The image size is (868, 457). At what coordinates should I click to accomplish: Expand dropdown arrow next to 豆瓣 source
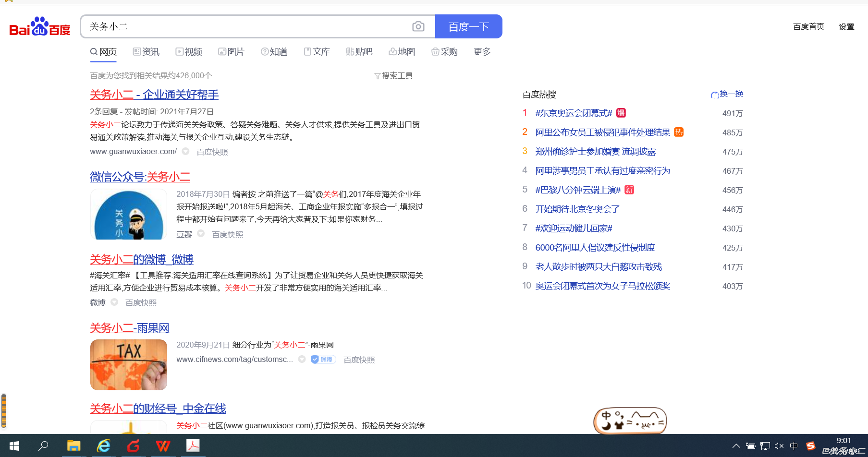click(201, 234)
